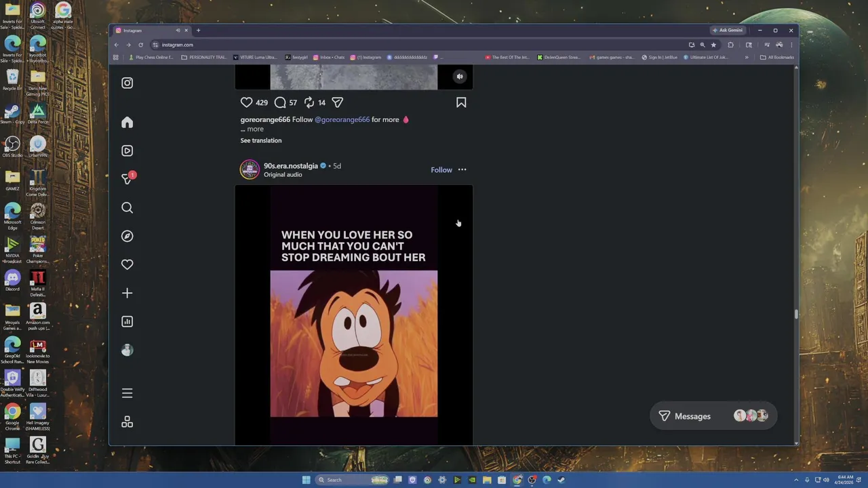The height and width of the screenshot is (488, 868).
Task: Open Steam from the taskbar
Action: (561, 480)
